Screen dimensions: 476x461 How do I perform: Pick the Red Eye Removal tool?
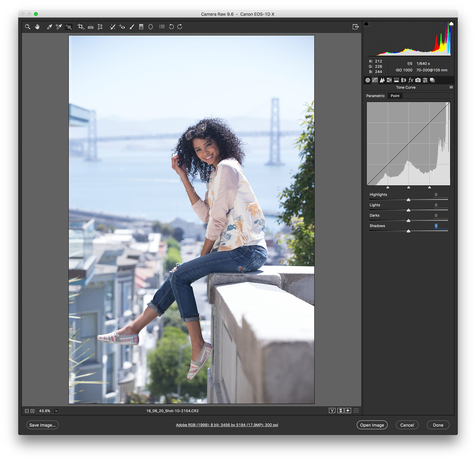(122, 27)
